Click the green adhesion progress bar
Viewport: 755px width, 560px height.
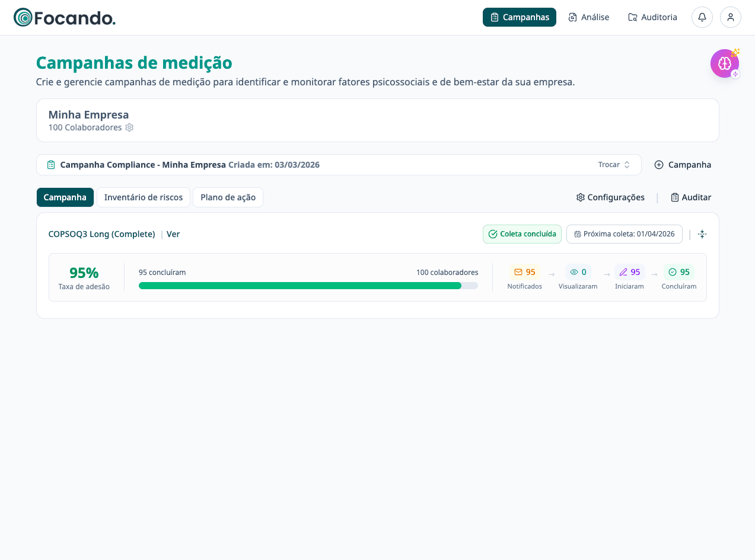(x=300, y=286)
